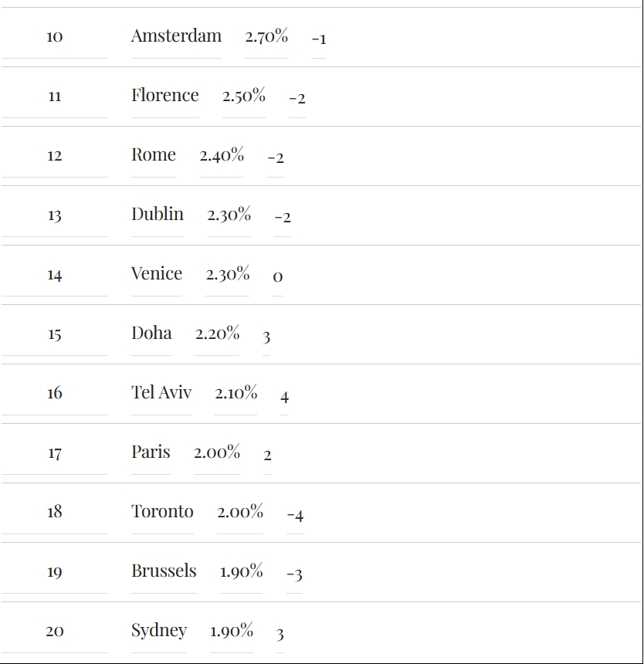Open the Dublin city entry

[x=158, y=214]
